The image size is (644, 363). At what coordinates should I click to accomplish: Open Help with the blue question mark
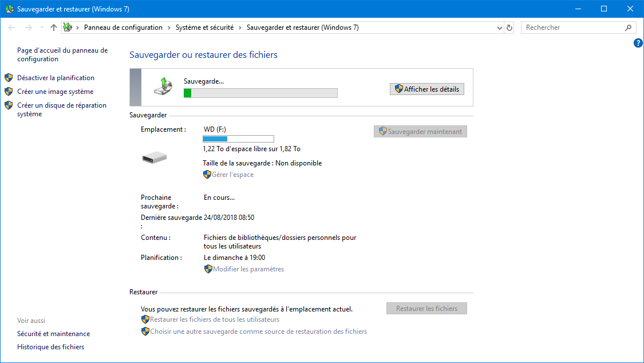638,43
